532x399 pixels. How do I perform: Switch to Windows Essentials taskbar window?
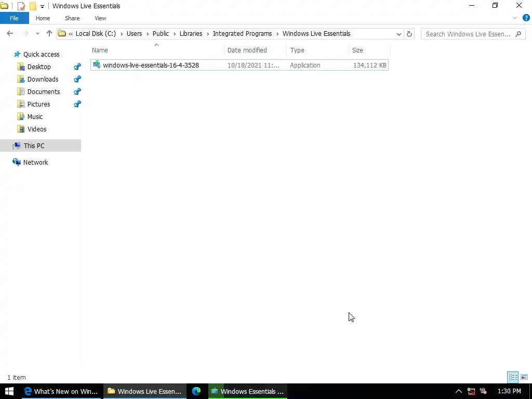click(x=248, y=391)
